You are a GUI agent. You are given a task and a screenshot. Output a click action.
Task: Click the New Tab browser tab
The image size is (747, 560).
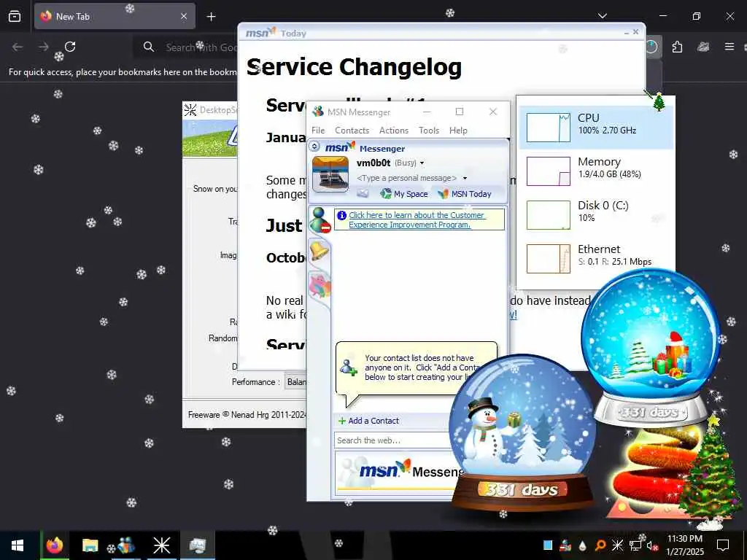click(115, 16)
